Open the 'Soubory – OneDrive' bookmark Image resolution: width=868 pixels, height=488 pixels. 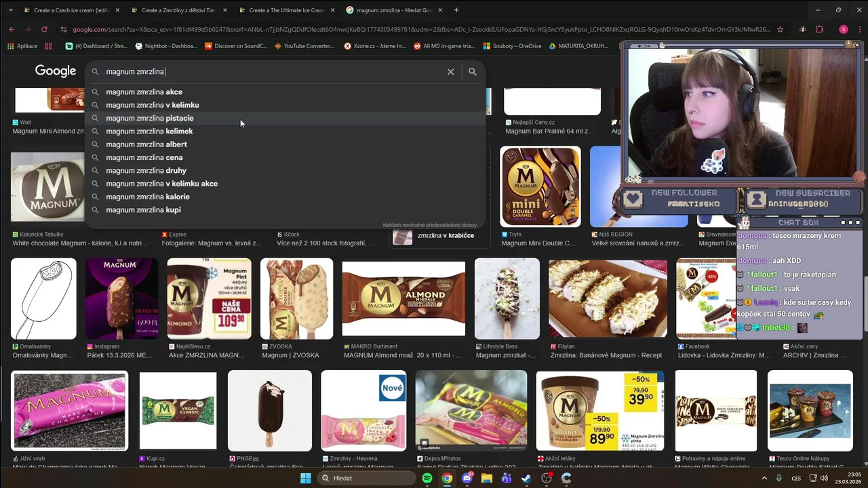click(512, 46)
